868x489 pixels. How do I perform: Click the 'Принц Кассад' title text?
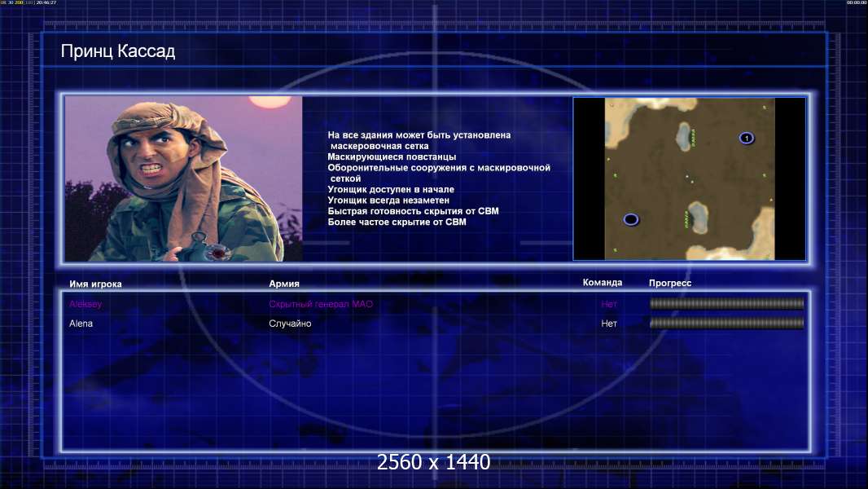click(118, 51)
